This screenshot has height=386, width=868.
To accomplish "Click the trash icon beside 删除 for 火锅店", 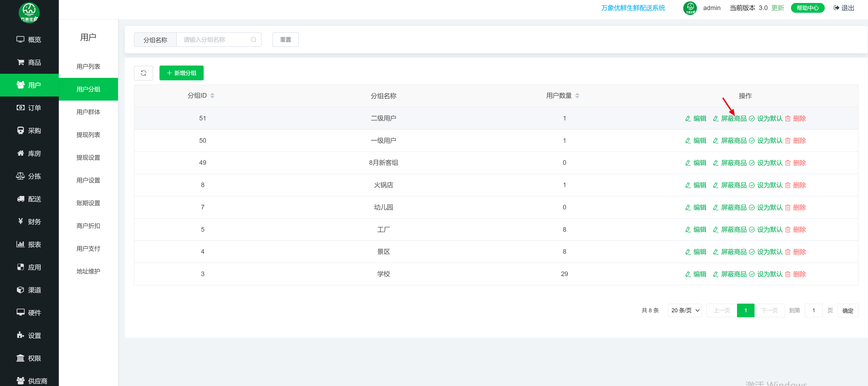I will click(x=788, y=185).
